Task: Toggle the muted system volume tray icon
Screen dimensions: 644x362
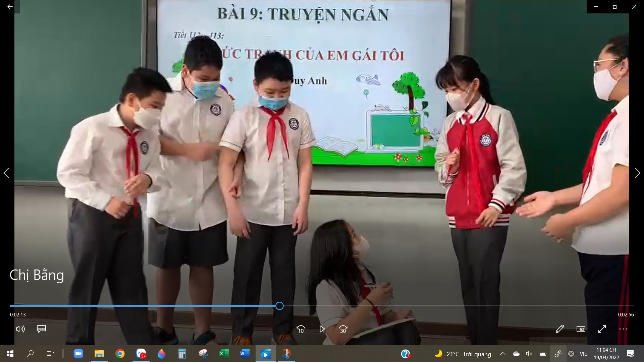Action: (x=529, y=354)
